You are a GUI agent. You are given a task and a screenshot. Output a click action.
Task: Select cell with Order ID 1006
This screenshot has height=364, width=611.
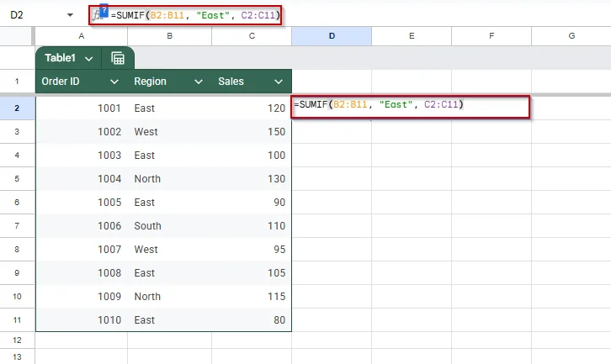click(82, 226)
